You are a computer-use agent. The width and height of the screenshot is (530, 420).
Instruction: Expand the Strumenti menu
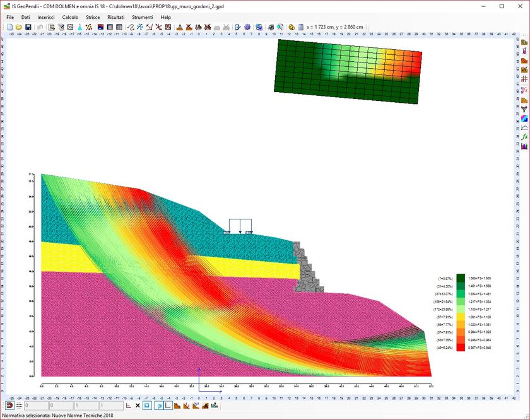143,17
